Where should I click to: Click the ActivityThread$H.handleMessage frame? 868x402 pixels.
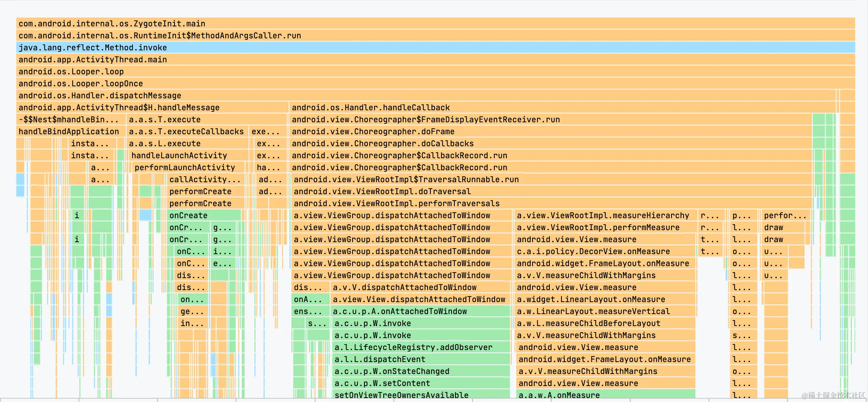[152, 107]
